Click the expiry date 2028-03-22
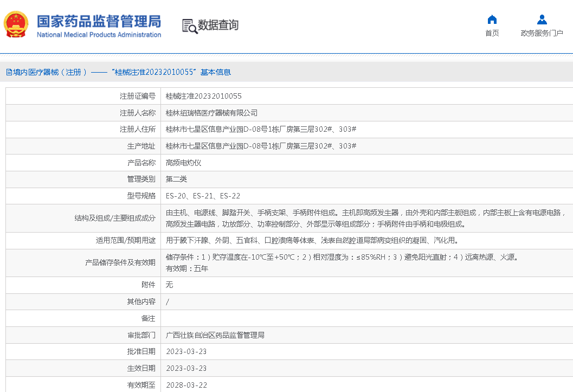The width and height of the screenshot is (573, 392). click(x=186, y=385)
